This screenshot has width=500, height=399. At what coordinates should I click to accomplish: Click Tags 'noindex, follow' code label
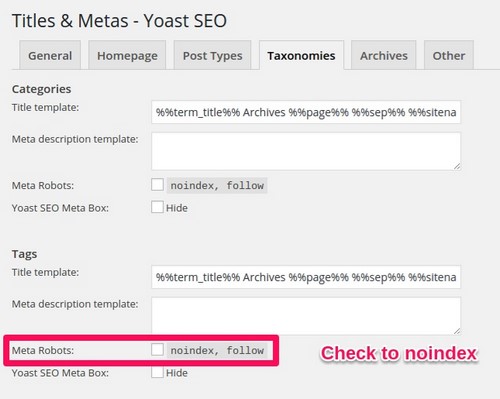217,350
